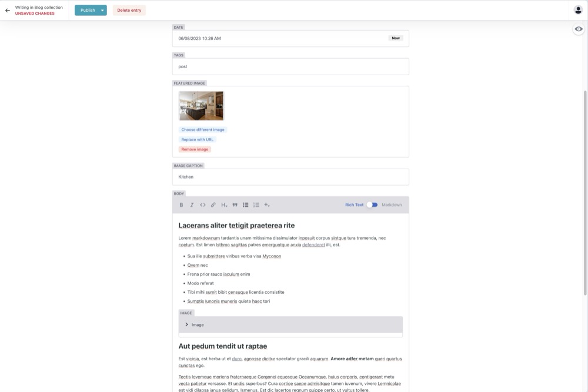
Task: Open the Publish dropdown arrow
Action: (101, 10)
